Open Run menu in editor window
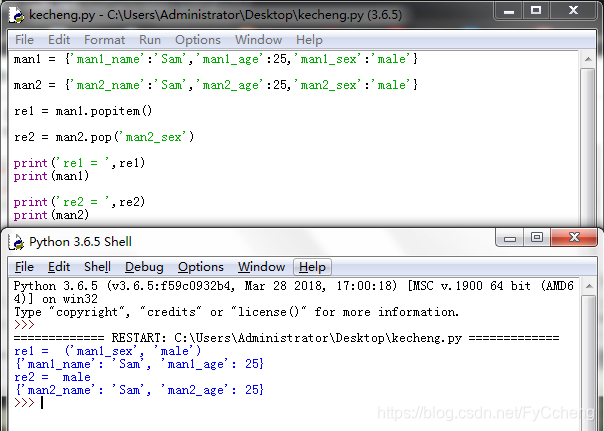Screen dimensions: 604x431 (x=150, y=40)
